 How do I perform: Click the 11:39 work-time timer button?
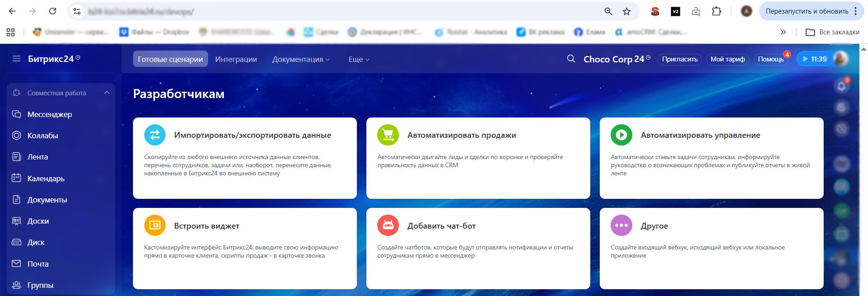point(814,59)
